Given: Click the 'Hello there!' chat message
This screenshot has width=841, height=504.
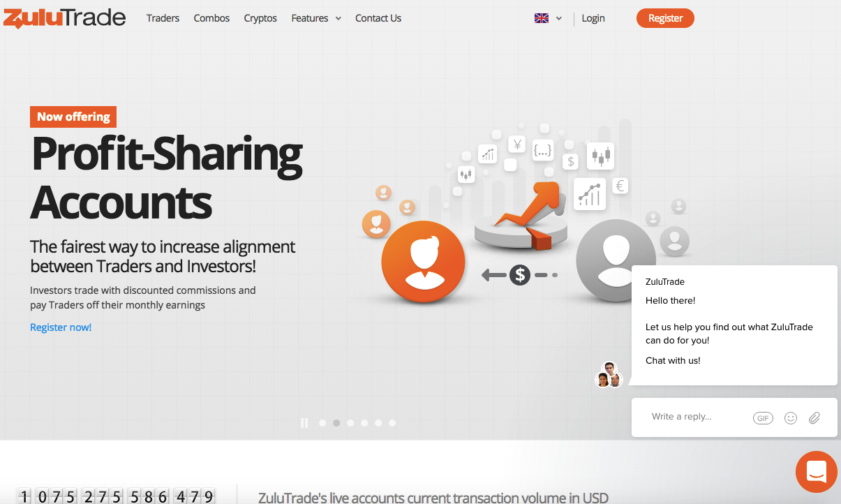Looking at the screenshot, I should (670, 301).
